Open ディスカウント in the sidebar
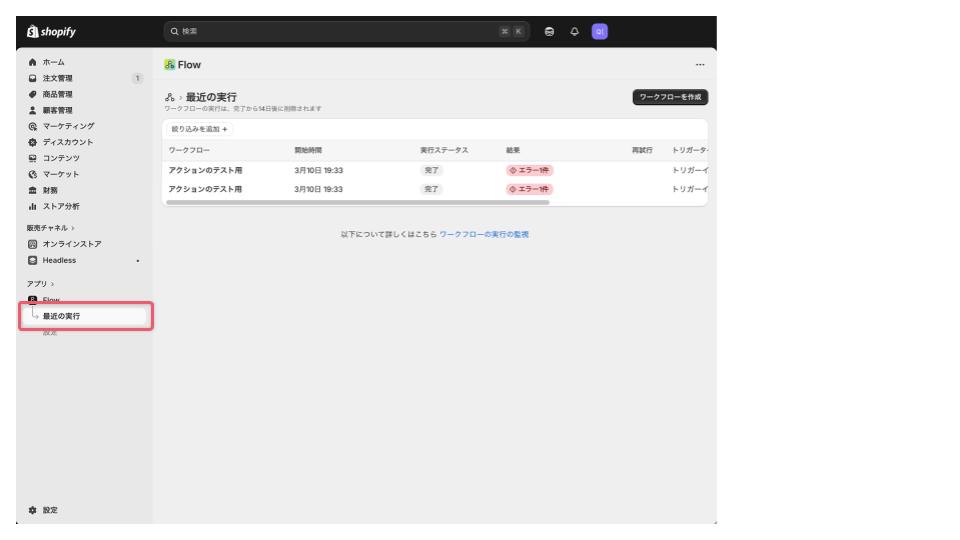 (68, 142)
